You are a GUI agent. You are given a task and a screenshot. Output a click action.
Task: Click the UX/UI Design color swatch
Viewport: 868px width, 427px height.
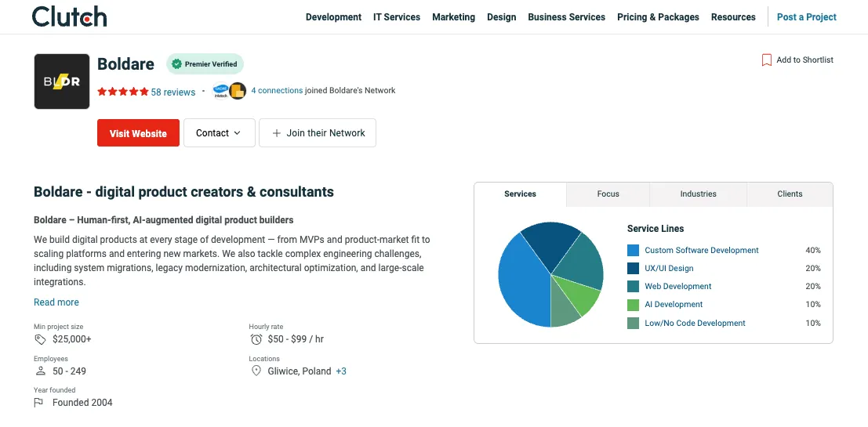point(634,268)
